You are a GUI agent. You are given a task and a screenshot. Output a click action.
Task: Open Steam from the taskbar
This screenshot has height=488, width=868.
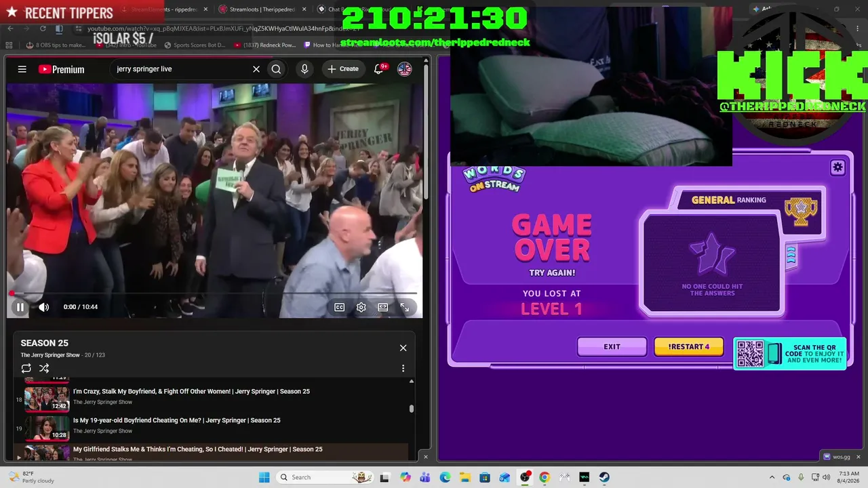(x=604, y=477)
